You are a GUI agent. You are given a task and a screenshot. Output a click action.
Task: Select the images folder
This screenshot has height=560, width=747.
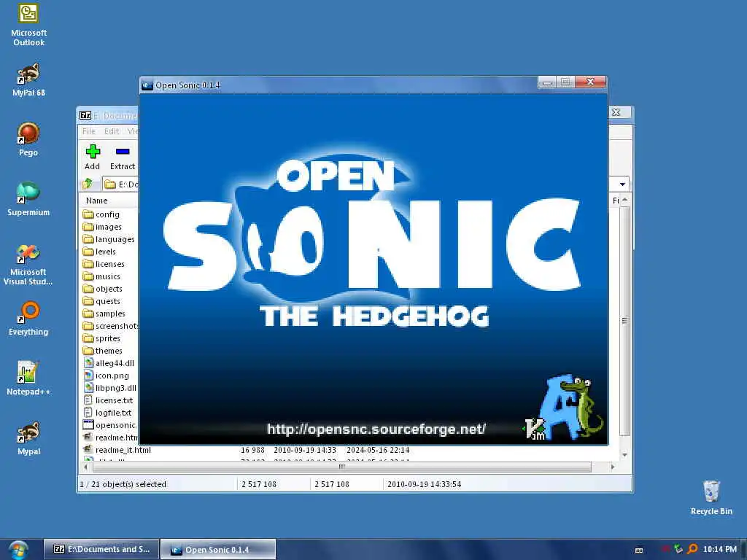pos(102,227)
